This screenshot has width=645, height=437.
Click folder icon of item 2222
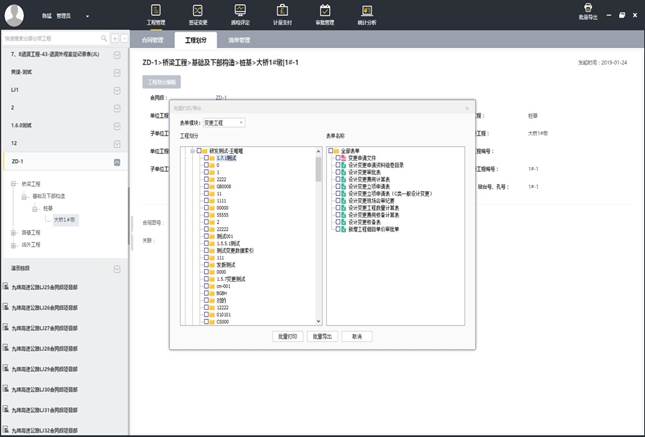coord(212,179)
